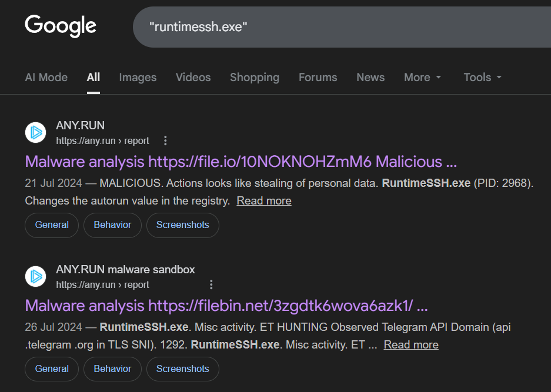
Task: Open Behavior chip under filebin.net result
Action: tap(112, 369)
